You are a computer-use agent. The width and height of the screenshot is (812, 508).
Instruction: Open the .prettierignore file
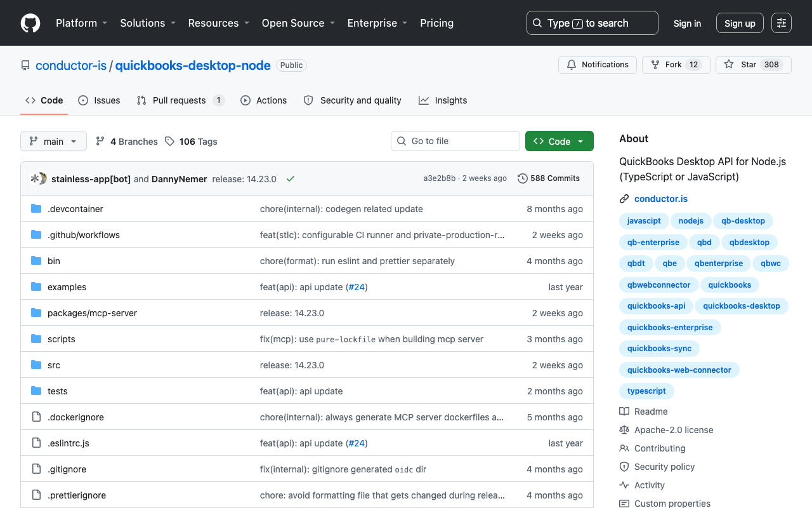click(77, 495)
